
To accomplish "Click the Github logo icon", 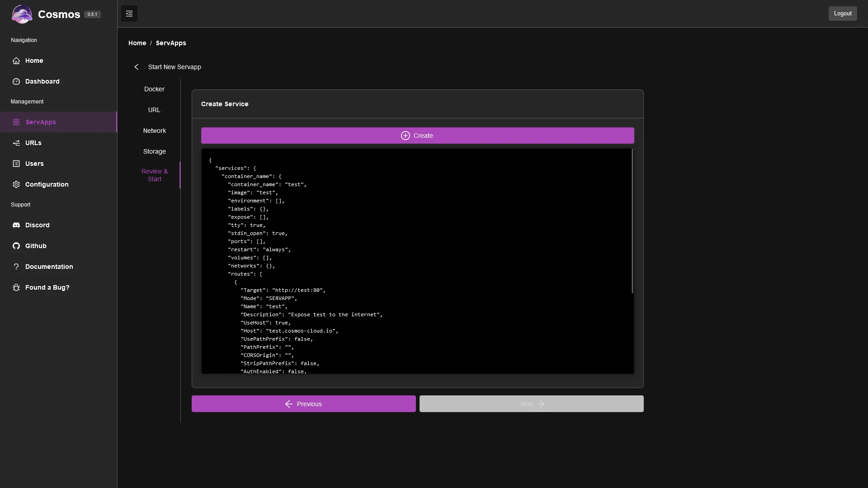I will 16,246.
